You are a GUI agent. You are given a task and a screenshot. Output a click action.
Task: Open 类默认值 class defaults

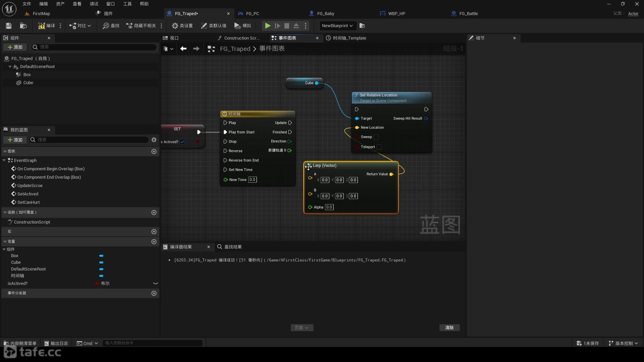point(213,26)
